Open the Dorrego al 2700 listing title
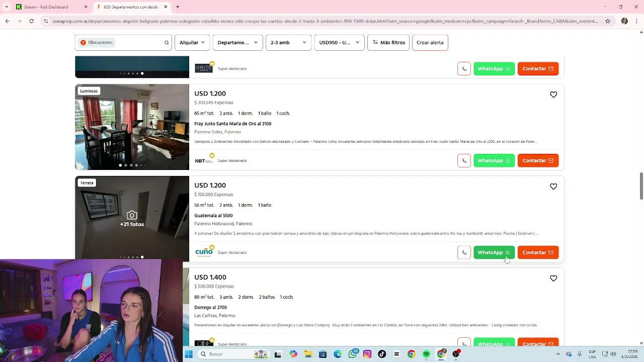The width and height of the screenshot is (644, 362). point(210,307)
